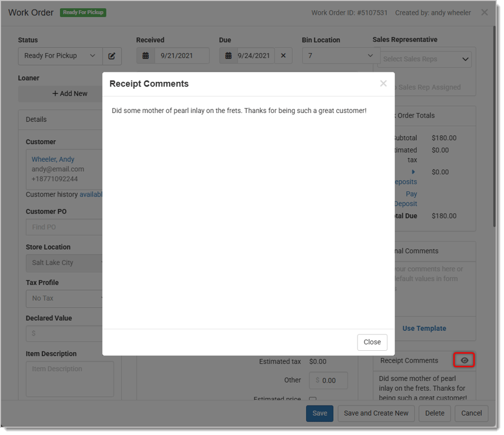
Task: Show receipt comments using the eye icon
Action: click(x=464, y=360)
